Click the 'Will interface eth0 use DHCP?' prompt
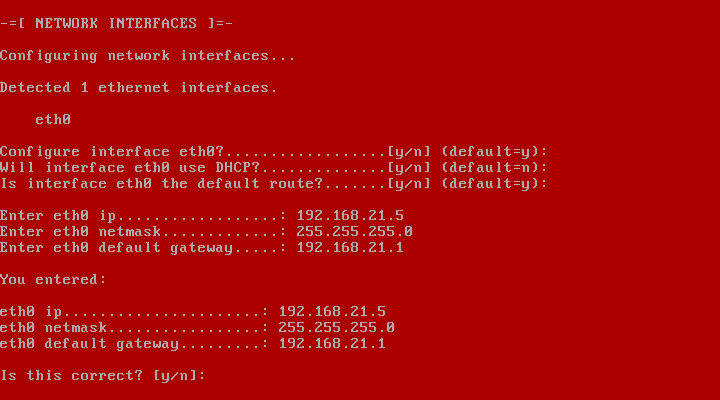Screen dimensions: 720x400 pyautogui.click(x=129, y=168)
